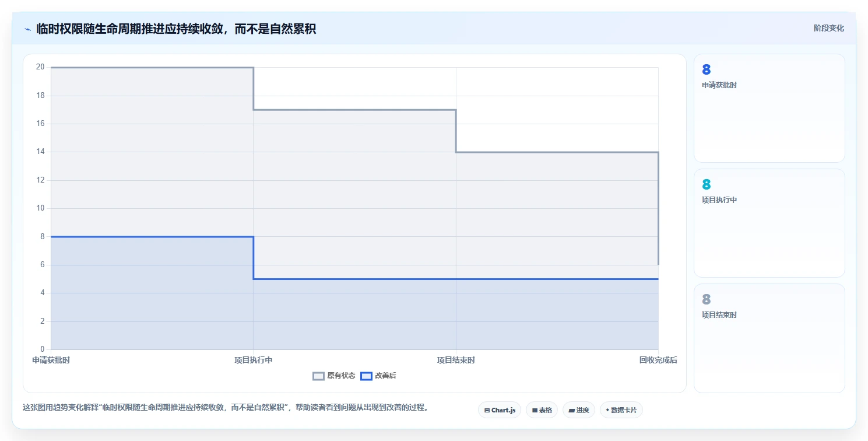The height and width of the screenshot is (441, 868).
Task: Click the lightning icon beside the title
Action: click(27, 29)
